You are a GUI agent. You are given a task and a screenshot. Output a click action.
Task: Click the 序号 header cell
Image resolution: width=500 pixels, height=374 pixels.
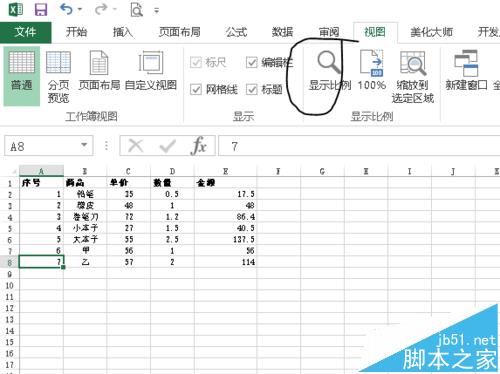[41, 183]
